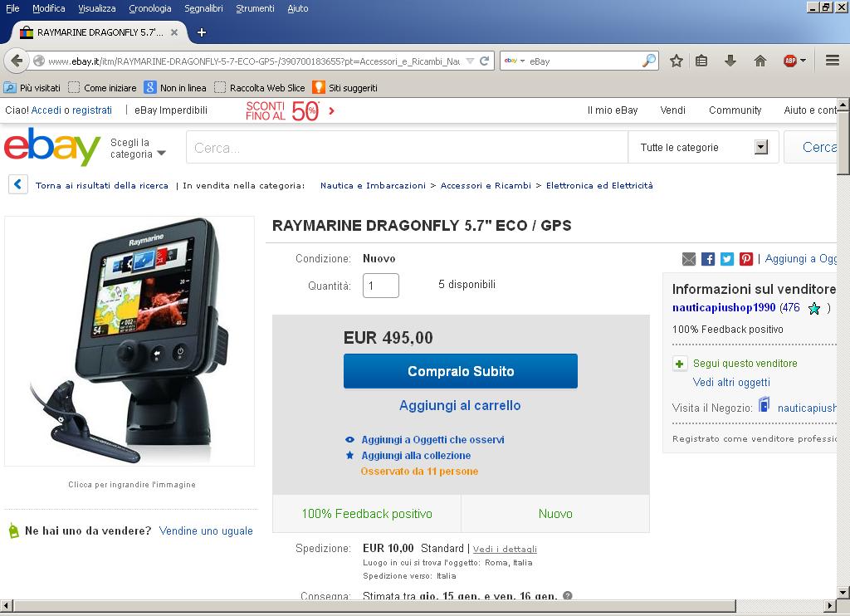Image resolution: width=850 pixels, height=616 pixels.
Task: Open the Visualizza menu
Action: pos(96,8)
